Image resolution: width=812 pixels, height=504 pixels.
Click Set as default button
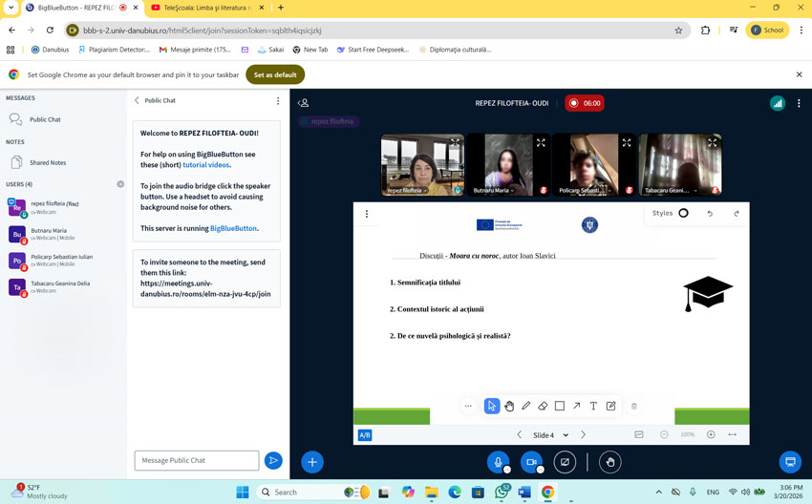tap(275, 74)
